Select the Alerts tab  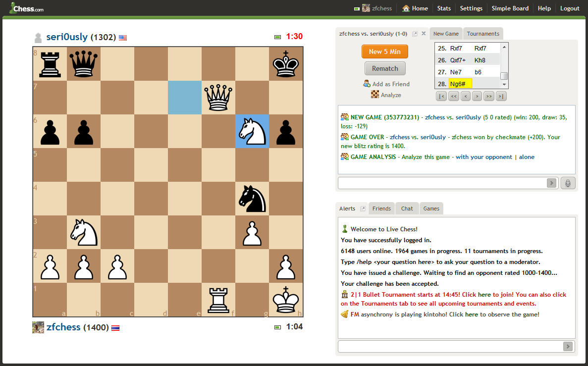[347, 209]
